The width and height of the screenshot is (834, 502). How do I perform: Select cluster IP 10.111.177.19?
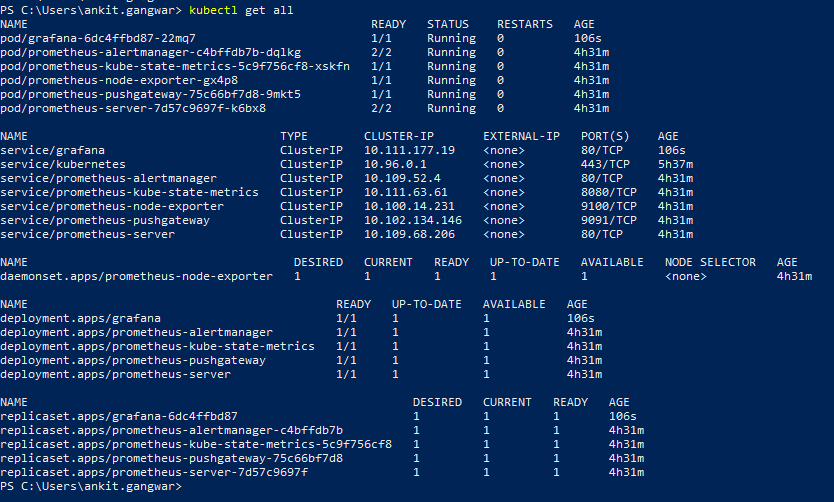pyautogui.click(x=410, y=150)
